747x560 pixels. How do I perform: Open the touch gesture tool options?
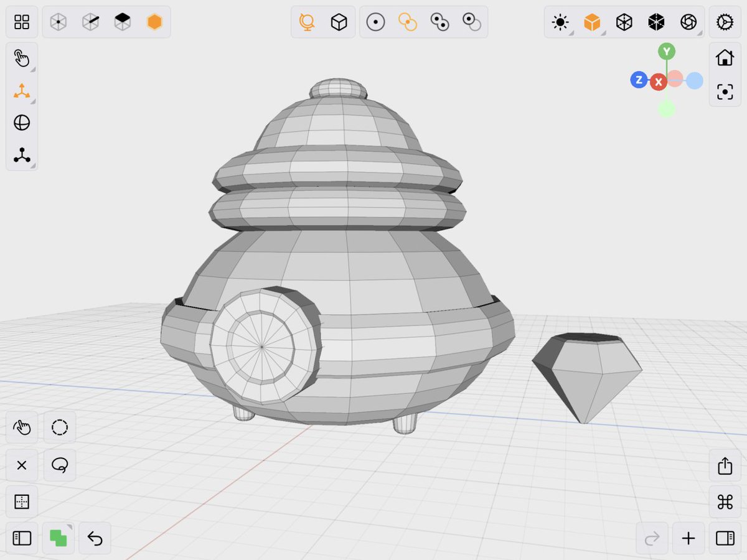22,58
